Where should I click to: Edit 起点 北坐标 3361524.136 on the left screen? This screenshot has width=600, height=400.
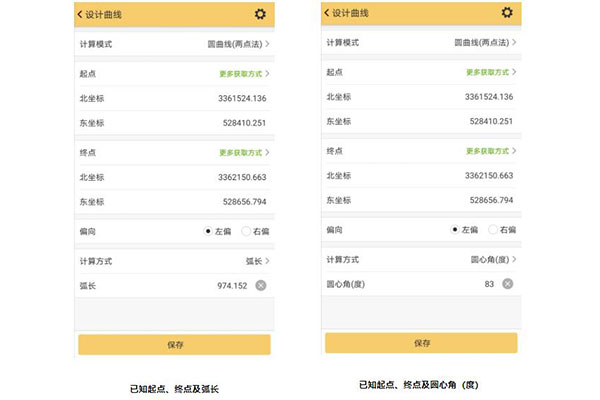241,98
